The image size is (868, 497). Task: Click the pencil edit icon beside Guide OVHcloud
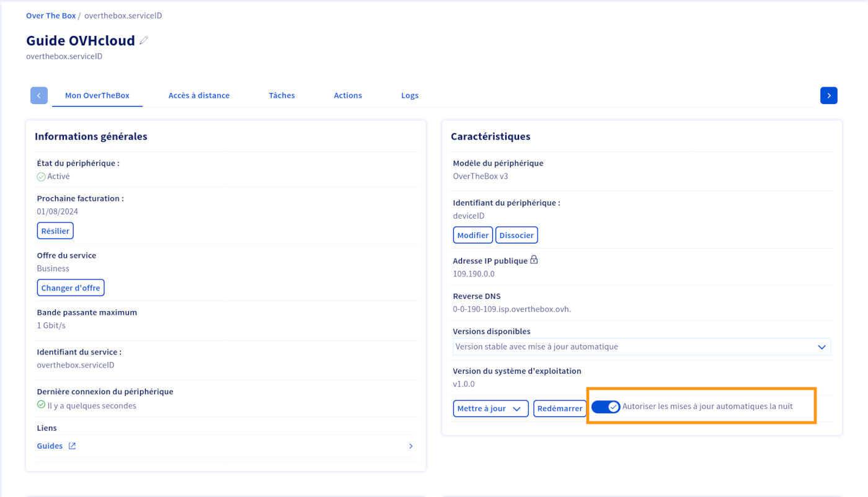[144, 41]
